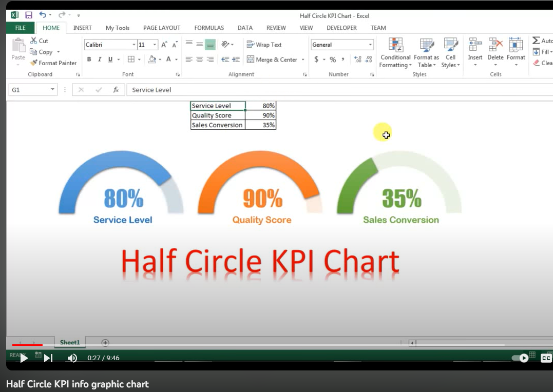The width and height of the screenshot is (553, 392).
Task: Click the Cut scissors icon
Action: click(x=34, y=41)
